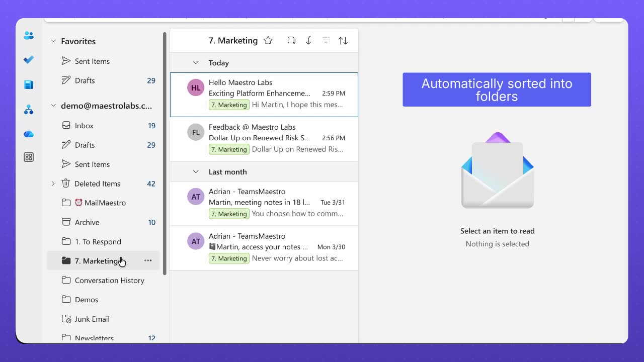
Task: Collapse the demo@maestrolabs account section
Action: tap(53, 106)
